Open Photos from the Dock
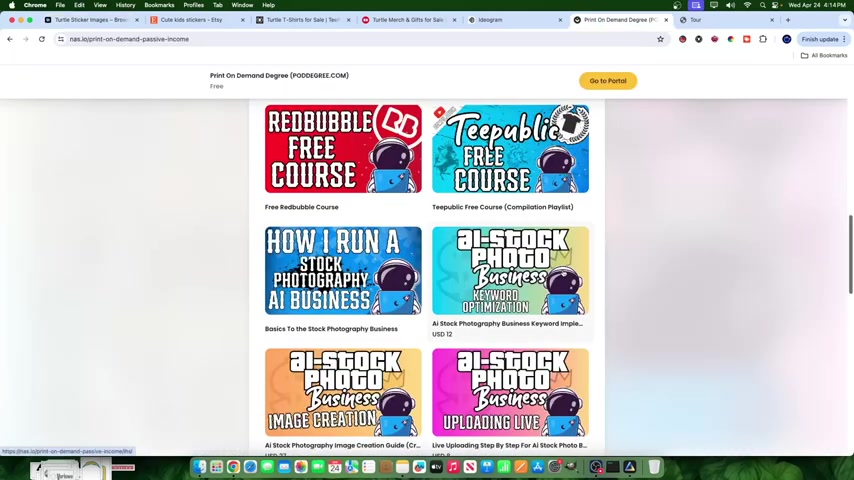854x480 pixels. coord(301,467)
